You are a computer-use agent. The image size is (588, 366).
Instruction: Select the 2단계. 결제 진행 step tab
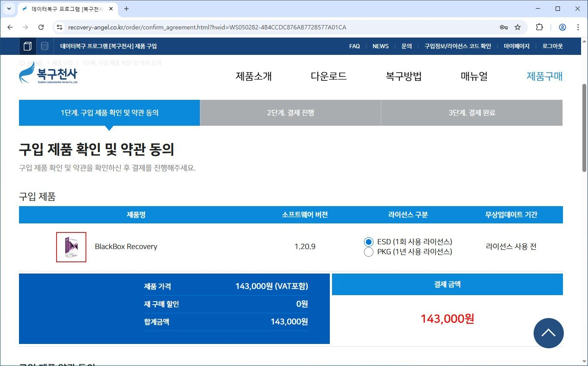pos(291,113)
